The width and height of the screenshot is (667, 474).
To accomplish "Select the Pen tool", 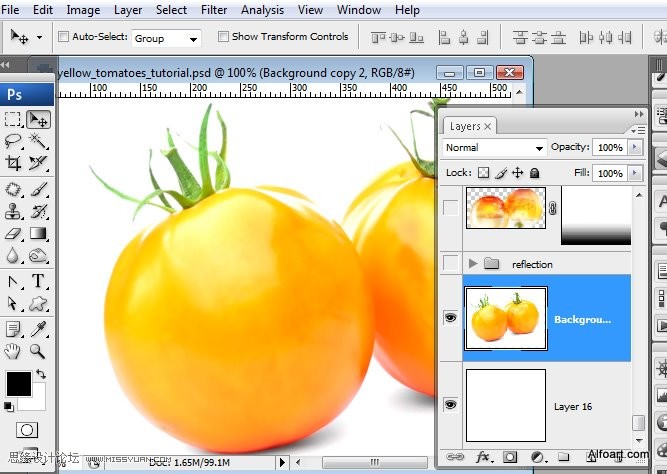I will pos(13,282).
